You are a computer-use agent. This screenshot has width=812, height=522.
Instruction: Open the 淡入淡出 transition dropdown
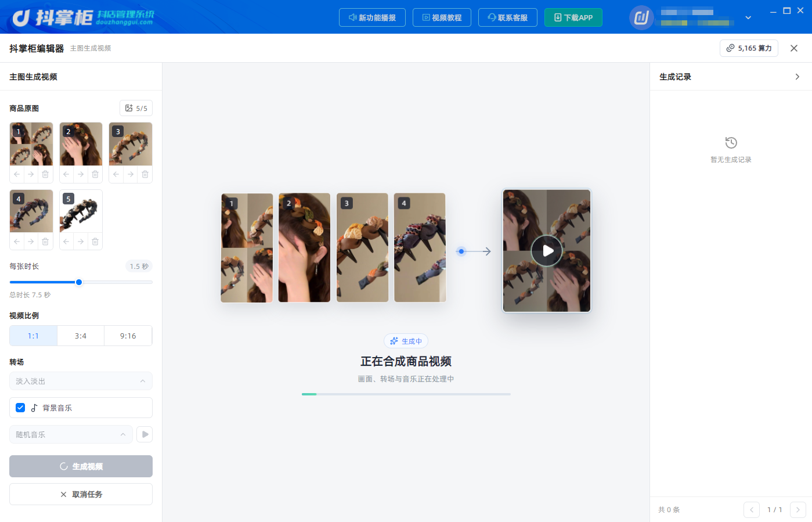81,381
